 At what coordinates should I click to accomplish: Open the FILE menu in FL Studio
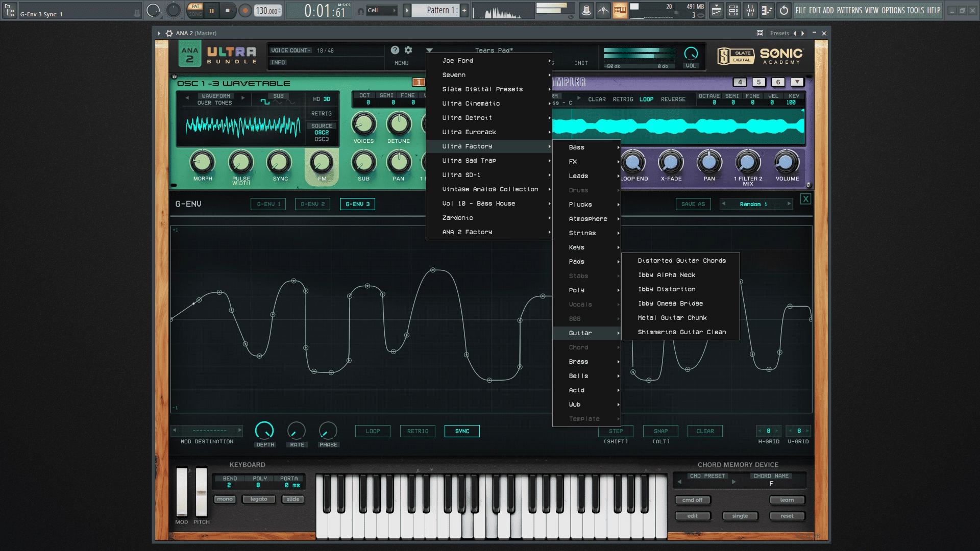pos(800,10)
